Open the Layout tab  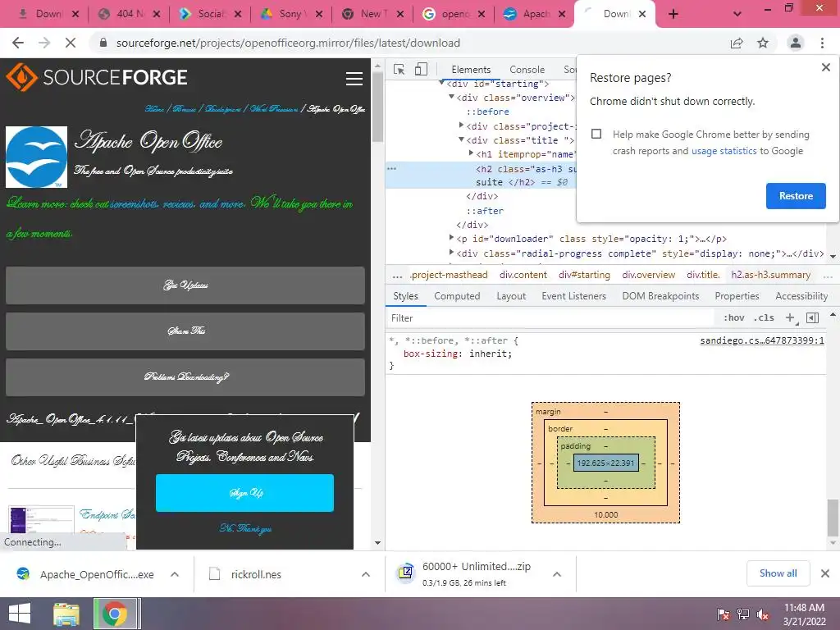(511, 296)
